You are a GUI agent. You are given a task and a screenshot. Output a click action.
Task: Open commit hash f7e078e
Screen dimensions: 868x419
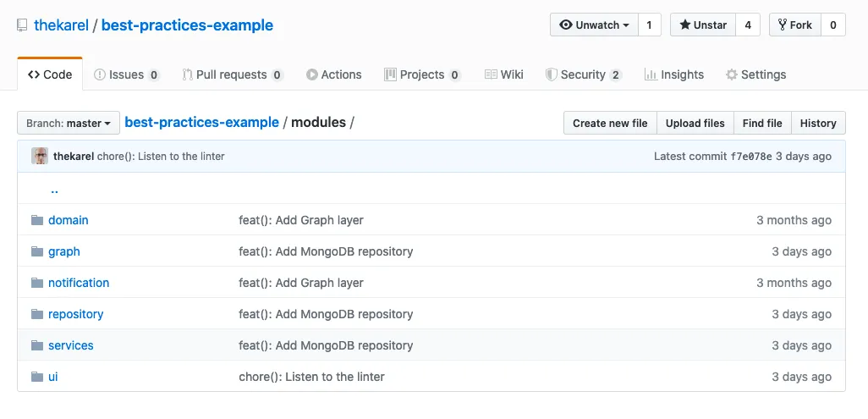(x=751, y=157)
